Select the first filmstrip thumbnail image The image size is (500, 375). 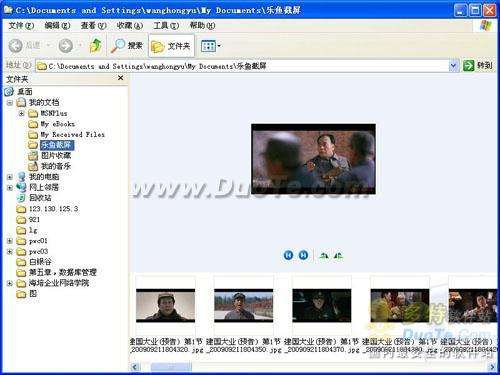165,305
